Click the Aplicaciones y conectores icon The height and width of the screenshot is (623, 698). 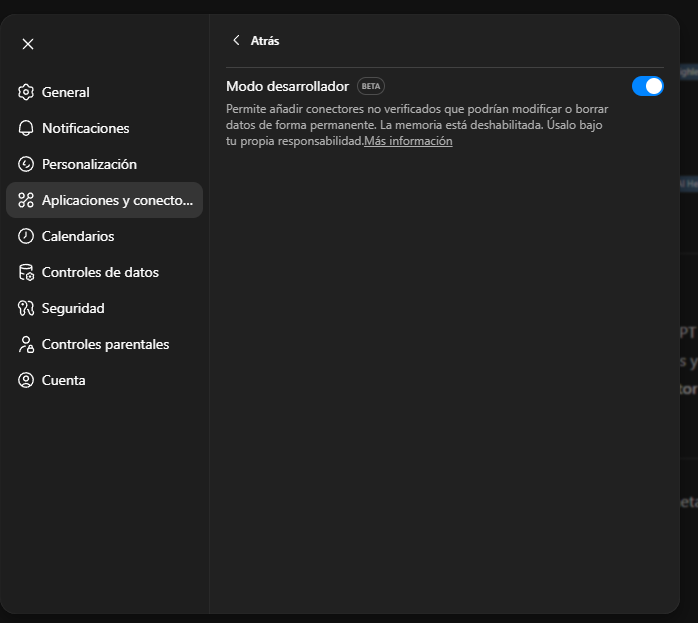[26, 200]
